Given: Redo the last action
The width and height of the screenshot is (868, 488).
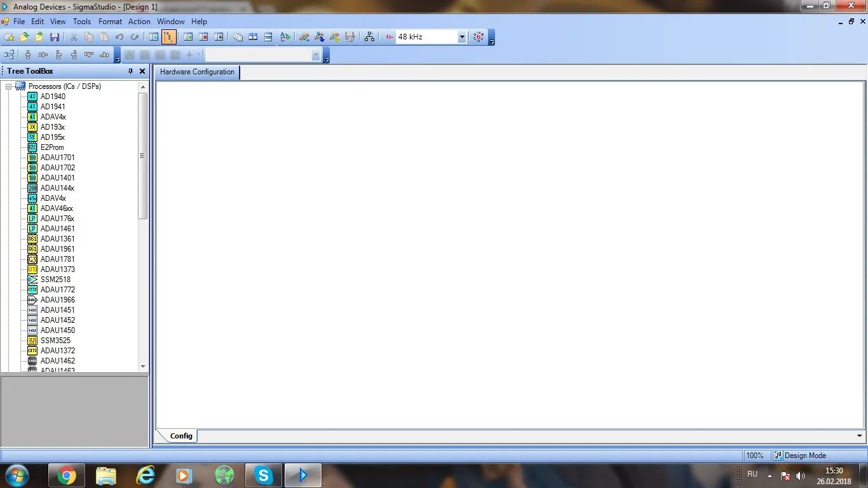Looking at the screenshot, I should coord(135,37).
